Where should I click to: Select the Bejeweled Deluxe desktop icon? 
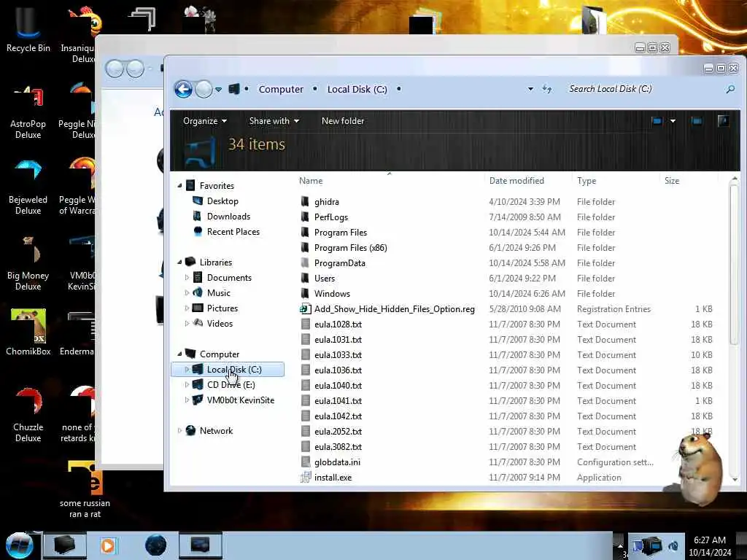(28, 187)
